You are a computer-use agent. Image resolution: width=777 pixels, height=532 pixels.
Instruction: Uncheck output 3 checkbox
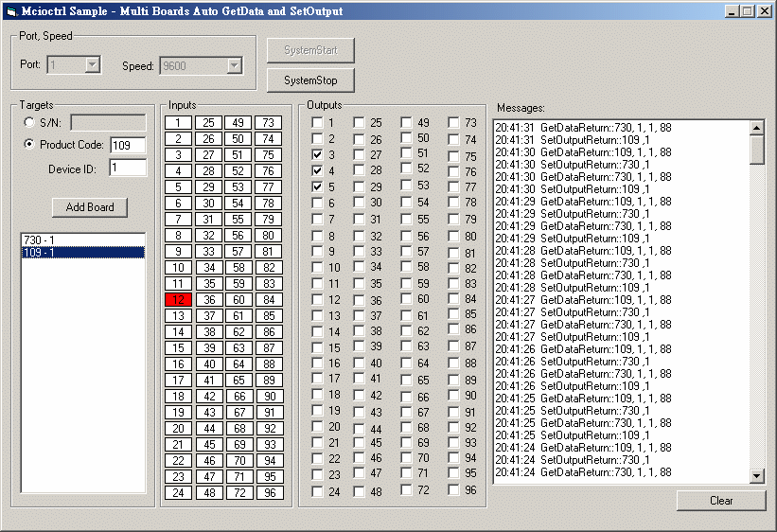coord(317,154)
